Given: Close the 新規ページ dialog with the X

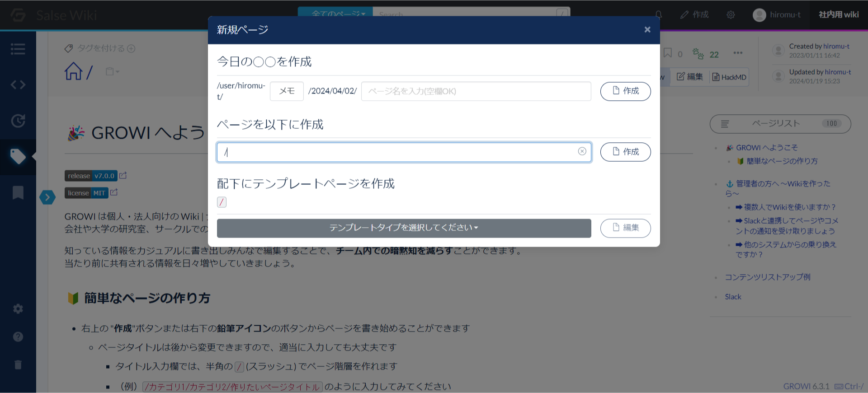Looking at the screenshot, I should pyautogui.click(x=647, y=29).
